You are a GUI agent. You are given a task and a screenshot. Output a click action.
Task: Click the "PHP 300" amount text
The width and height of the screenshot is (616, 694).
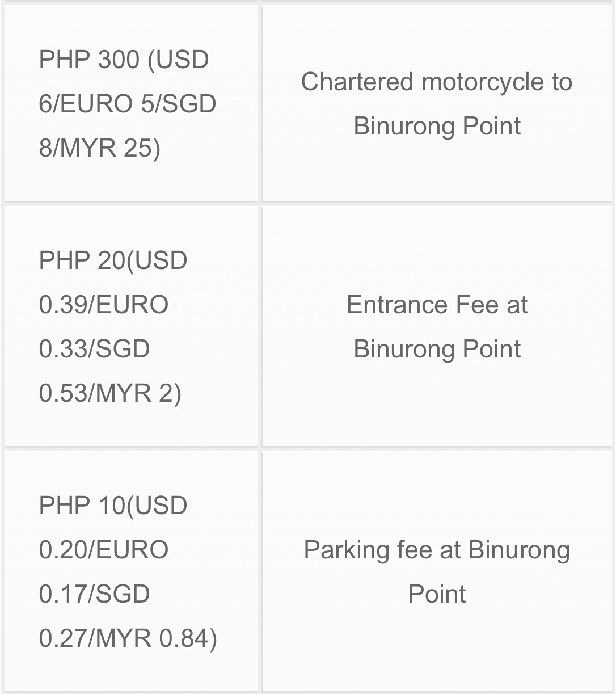pos(89,60)
